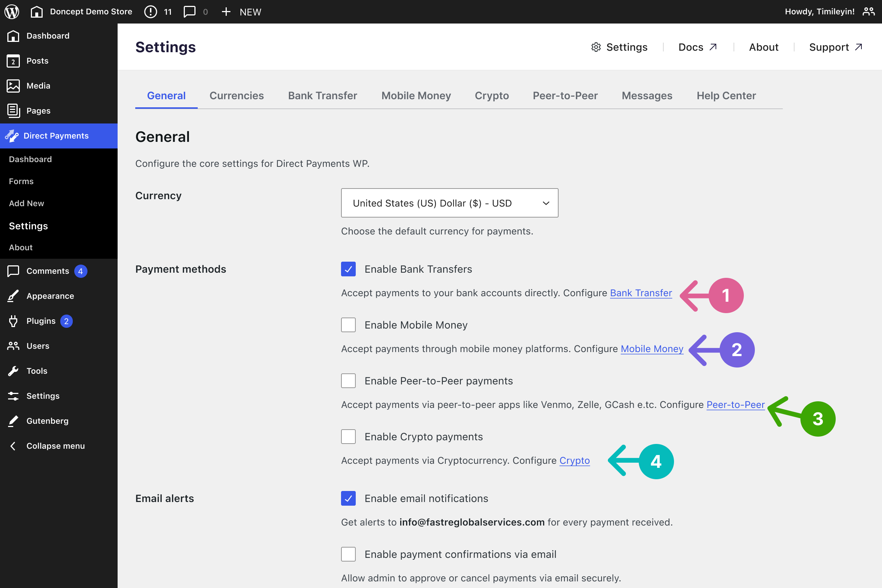The height and width of the screenshot is (588, 882).
Task: Click the Plugins plug icon
Action: point(13,321)
